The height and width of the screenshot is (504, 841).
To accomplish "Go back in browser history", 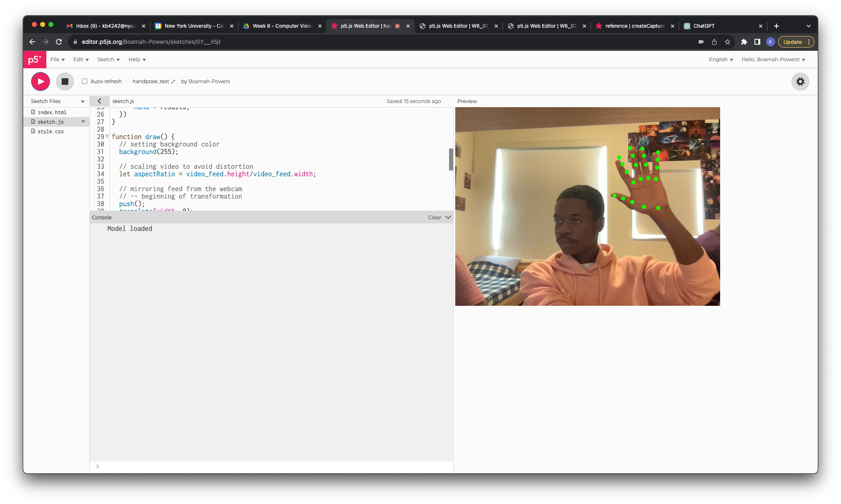I will 32,42.
